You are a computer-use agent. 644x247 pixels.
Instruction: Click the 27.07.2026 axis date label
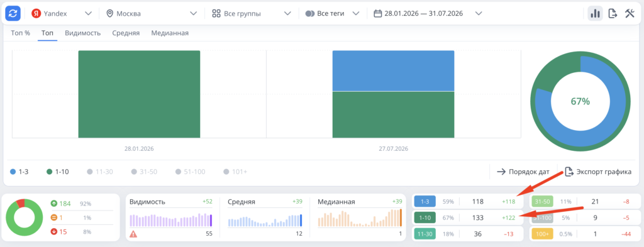point(394,148)
